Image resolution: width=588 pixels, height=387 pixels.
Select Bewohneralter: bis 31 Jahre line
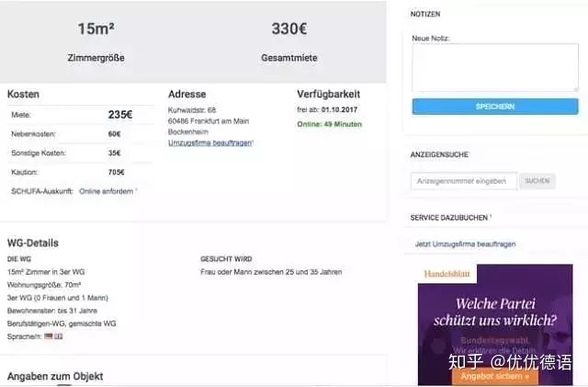pyautogui.click(x=52, y=311)
